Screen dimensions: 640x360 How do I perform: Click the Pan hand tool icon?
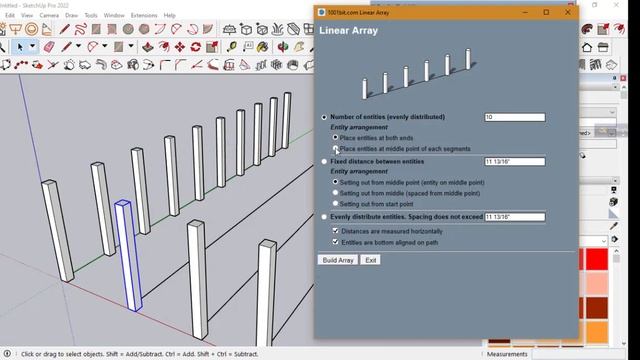tap(299, 47)
